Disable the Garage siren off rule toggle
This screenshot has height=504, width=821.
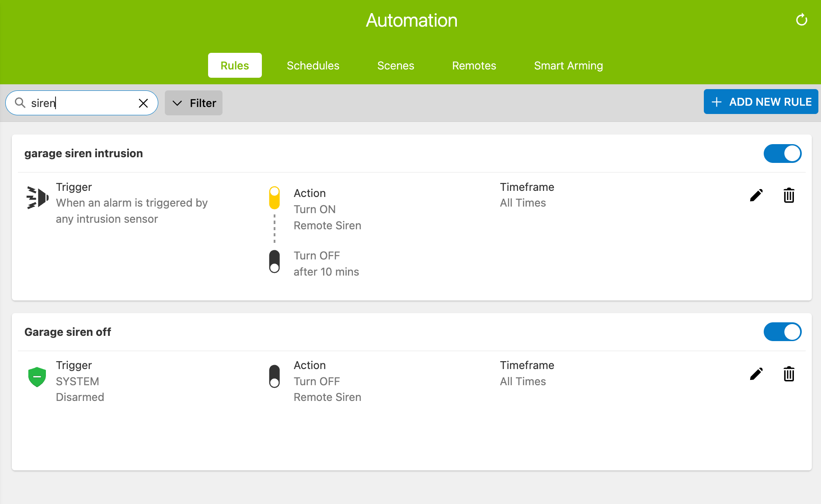click(782, 332)
